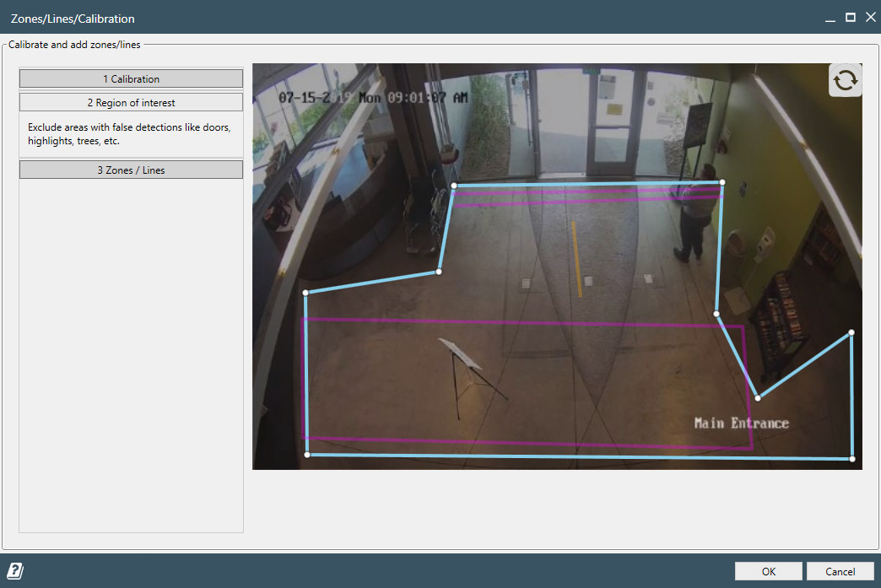Select the polygon vertex just above Main Entrance text
This screenshot has width=881, height=588.
click(758, 398)
